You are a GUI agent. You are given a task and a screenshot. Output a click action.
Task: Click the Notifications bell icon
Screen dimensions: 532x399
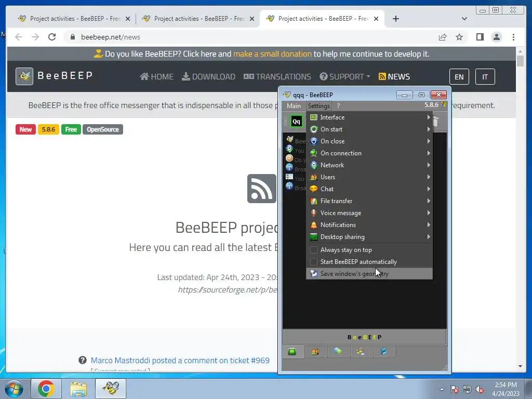(x=314, y=224)
